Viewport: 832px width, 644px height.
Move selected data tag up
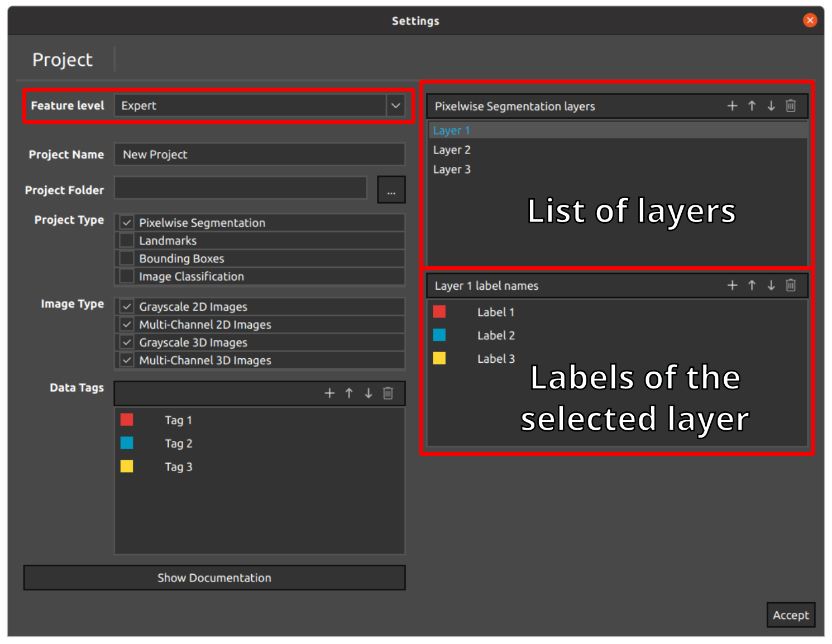(349, 393)
